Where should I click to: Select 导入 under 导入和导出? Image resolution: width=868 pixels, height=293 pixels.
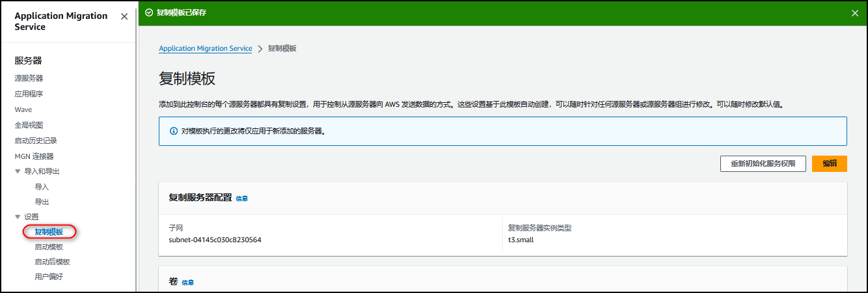tap(42, 187)
